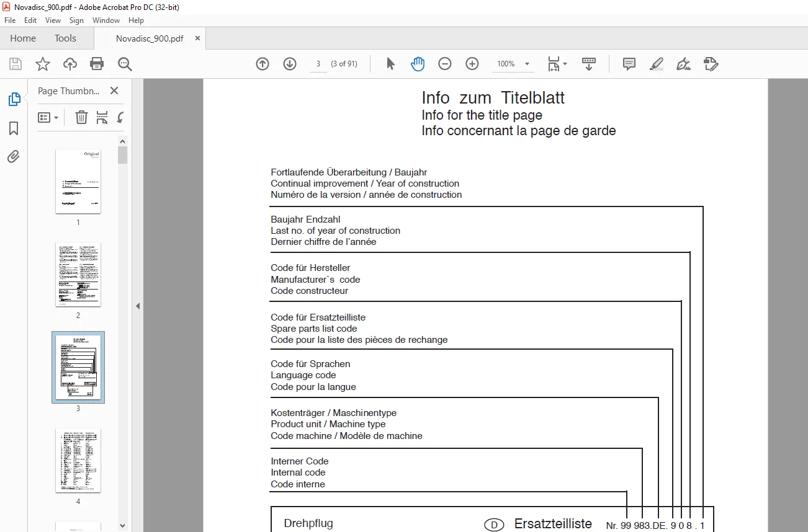Select page 2 thumbnail
The width and height of the screenshot is (808, 532).
[78, 274]
